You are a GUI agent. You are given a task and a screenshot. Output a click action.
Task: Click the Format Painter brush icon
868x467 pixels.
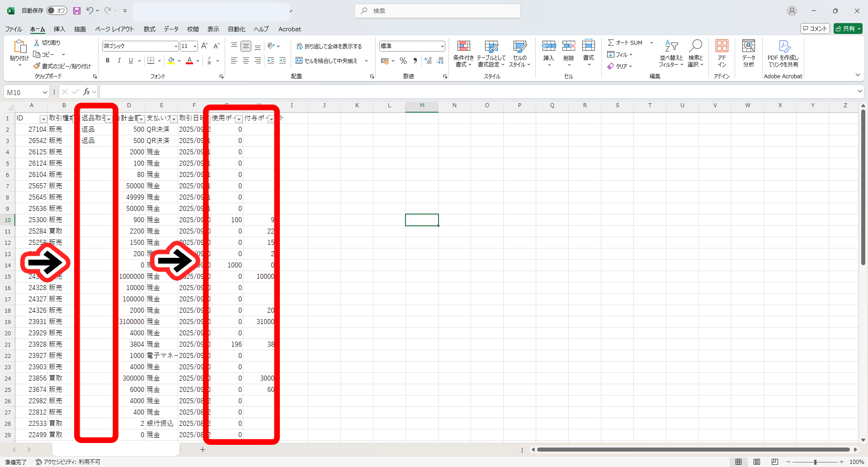(37, 66)
